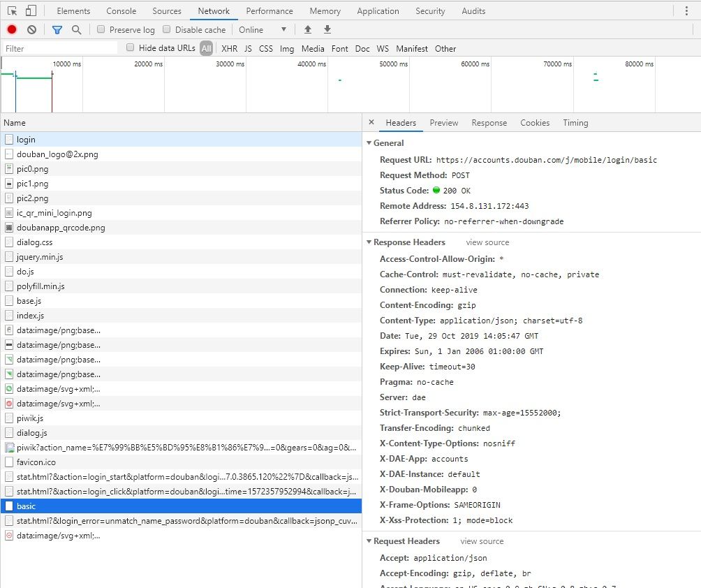Filter requests by XHR type

[229, 48]
